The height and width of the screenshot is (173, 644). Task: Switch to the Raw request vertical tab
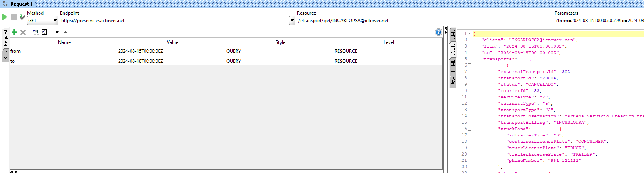point(6,55)
